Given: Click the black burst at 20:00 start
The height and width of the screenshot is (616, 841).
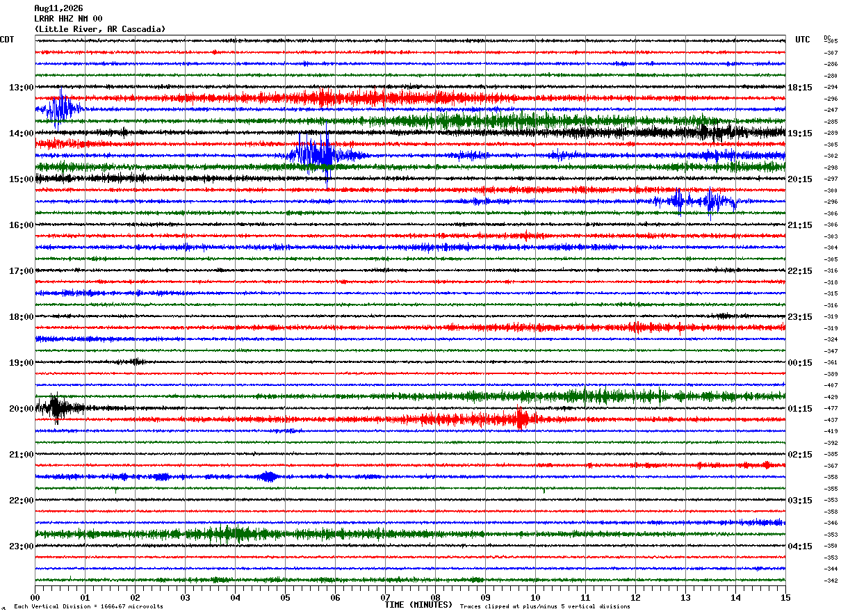Looking at the screenshot, I should [x=57, y=408].
